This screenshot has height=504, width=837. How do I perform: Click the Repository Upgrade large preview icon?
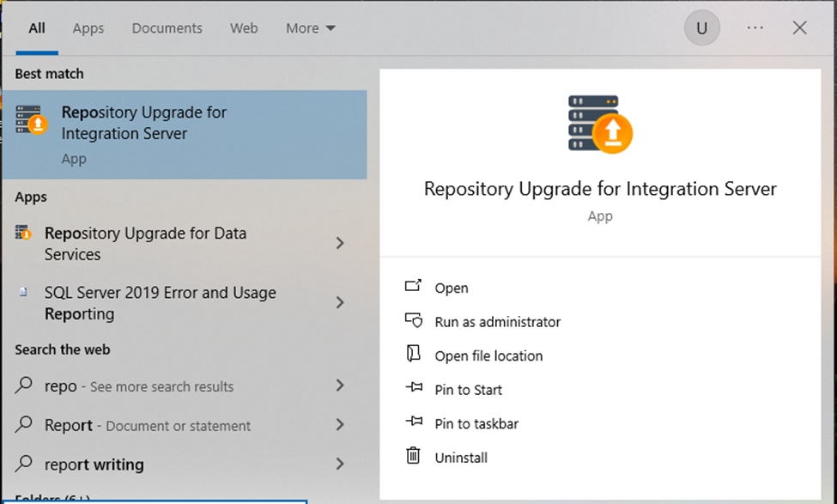599,124
